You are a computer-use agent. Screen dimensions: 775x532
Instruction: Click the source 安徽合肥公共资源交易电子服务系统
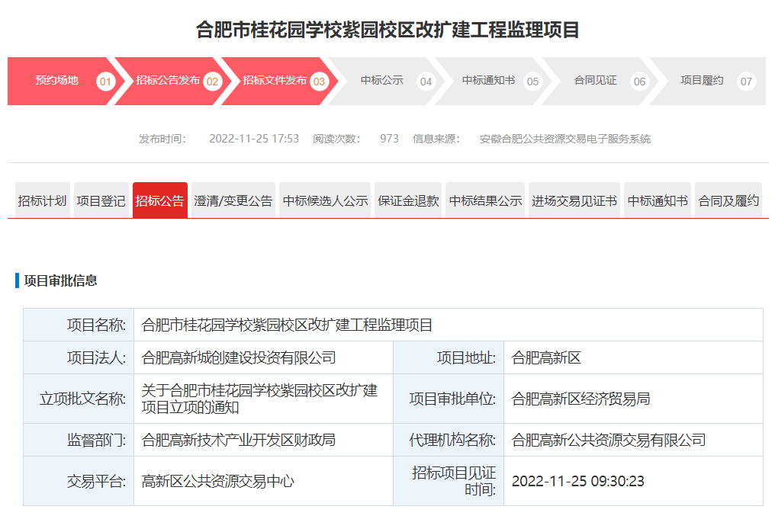pos(565,139)
